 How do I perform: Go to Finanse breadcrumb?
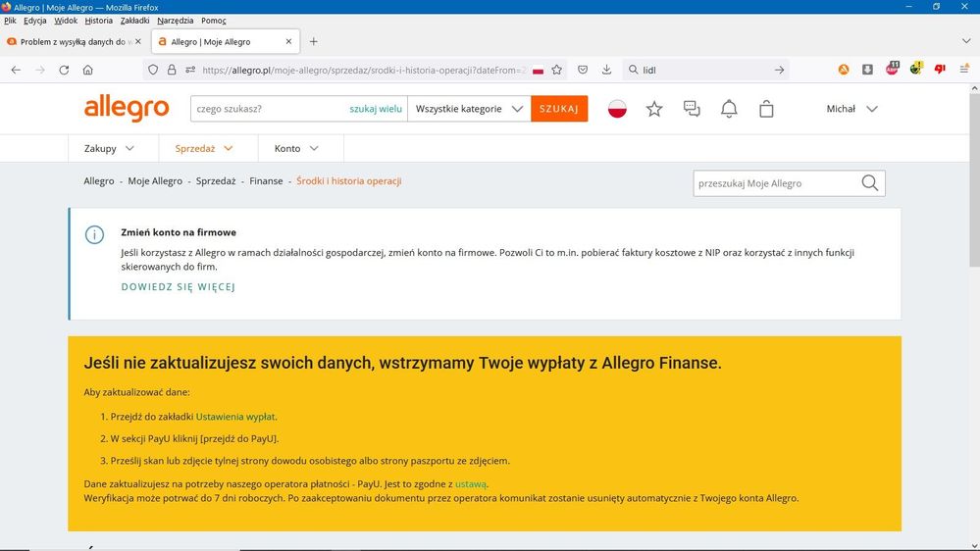[x=266, y=181]
